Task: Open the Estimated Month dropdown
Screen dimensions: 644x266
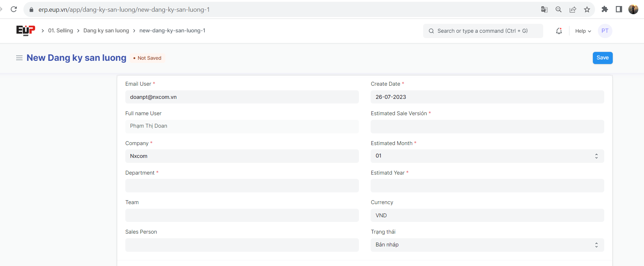Action: click(487, 156)
